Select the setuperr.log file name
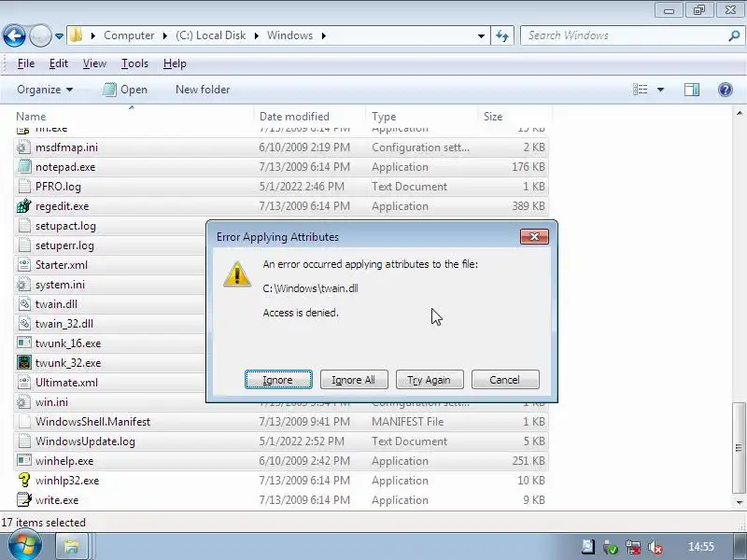The image size is (747, 560). [64, 245]
